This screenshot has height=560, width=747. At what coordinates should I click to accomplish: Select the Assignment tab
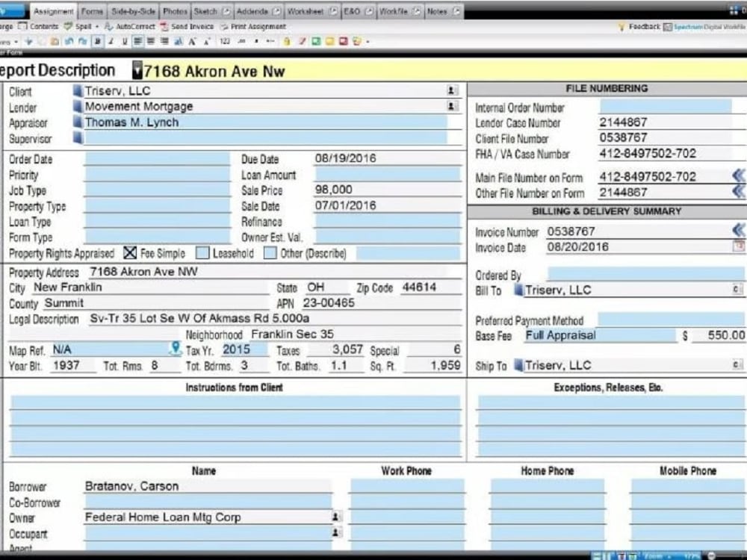pyautogui.click(x=53, y=11)
